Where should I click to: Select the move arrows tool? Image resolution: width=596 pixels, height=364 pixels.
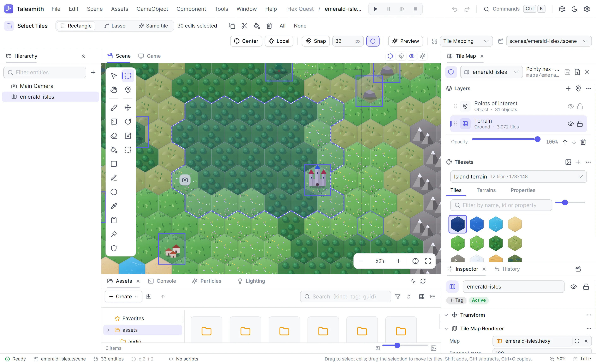point(128,108)
